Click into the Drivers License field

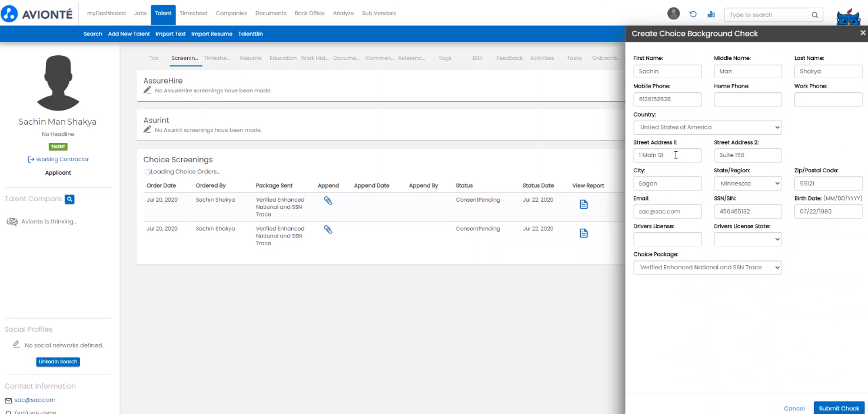[x=667, y=239]
